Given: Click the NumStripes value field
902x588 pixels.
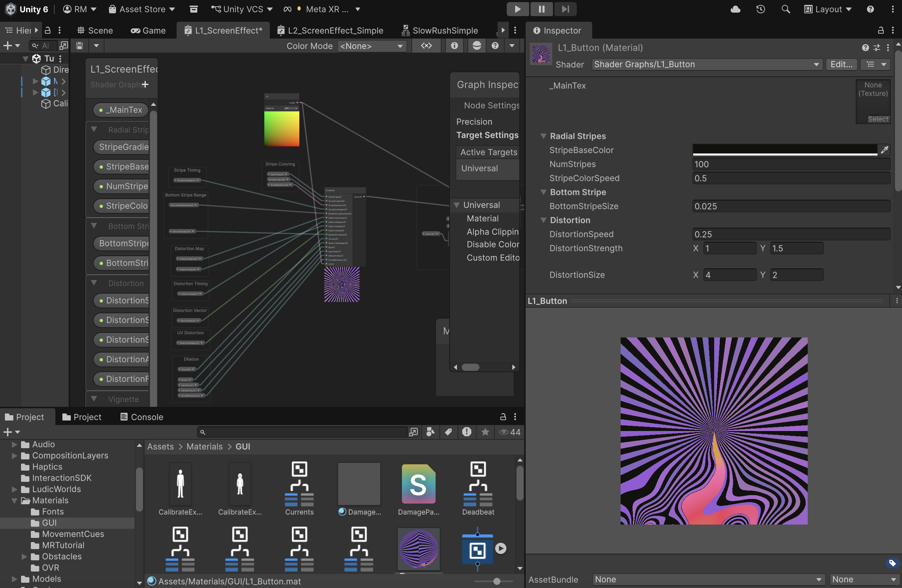Looking at the screenshot, I should (x=791, y=164).
